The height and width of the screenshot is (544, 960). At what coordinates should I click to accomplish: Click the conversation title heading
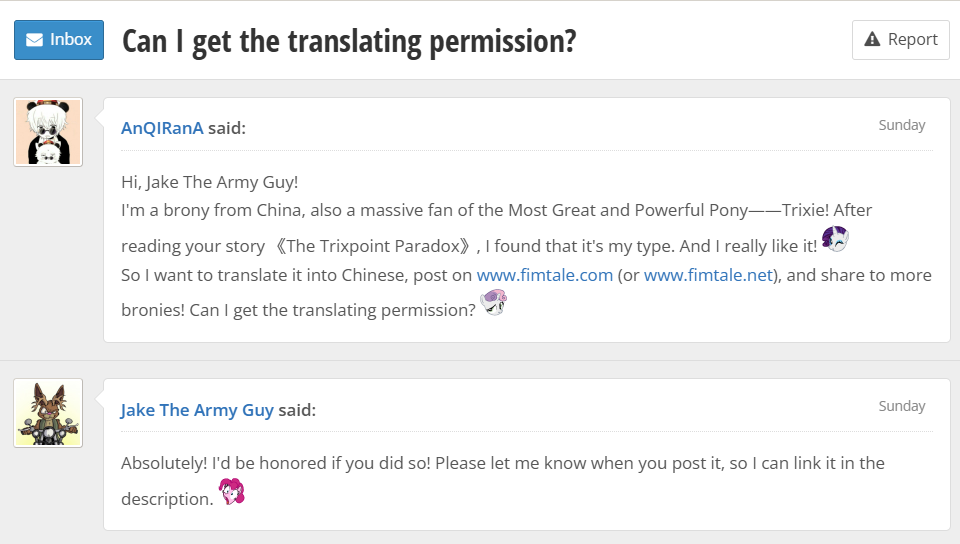(x=349, y=41)
